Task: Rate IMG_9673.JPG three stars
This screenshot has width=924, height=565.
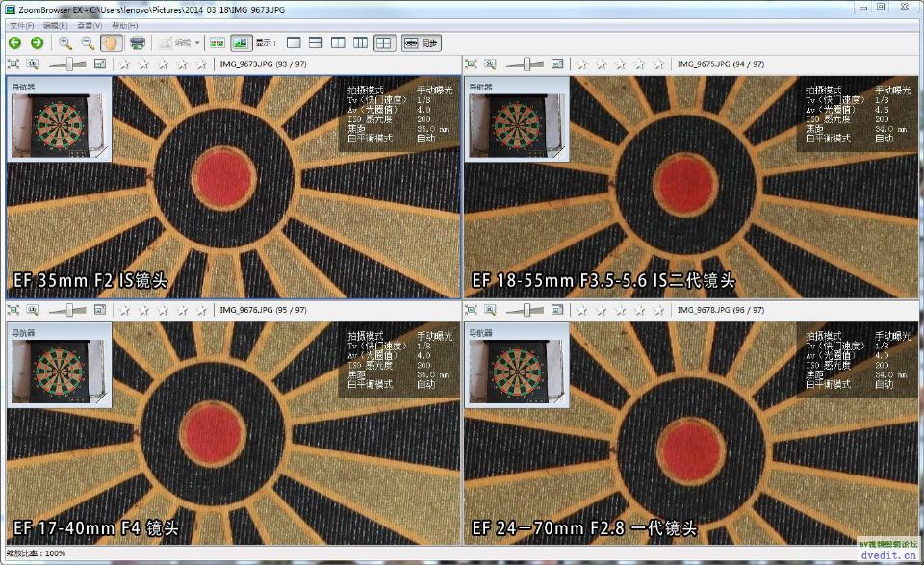Action: click(x=164, y=64)
